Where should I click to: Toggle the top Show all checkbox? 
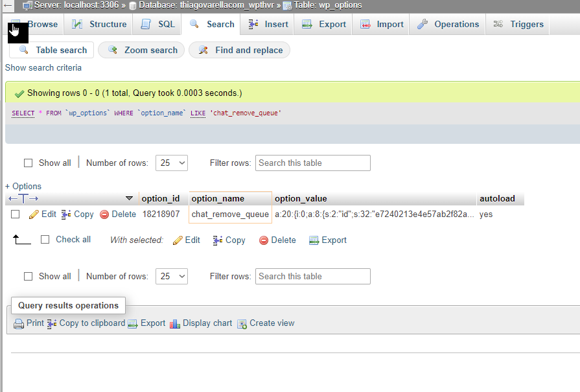pyautogui.click(x=28, y=163)
